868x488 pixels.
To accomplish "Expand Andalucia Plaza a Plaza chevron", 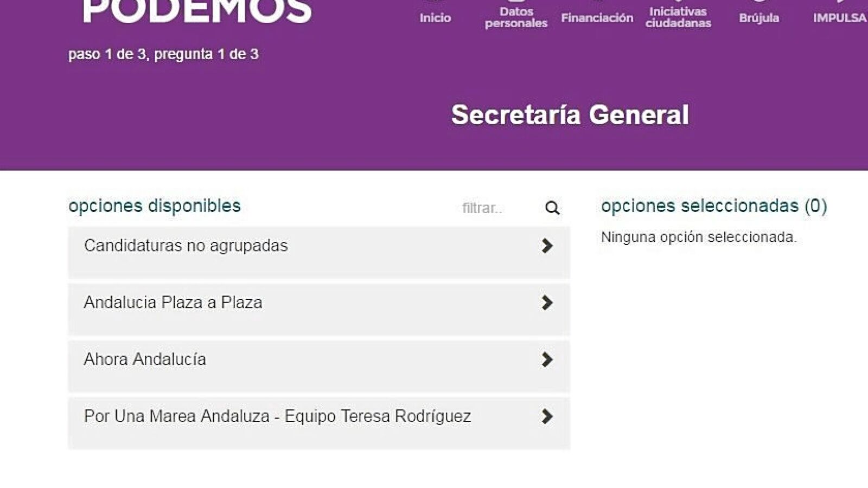I will pyautogui.click(x=547, y=303).
